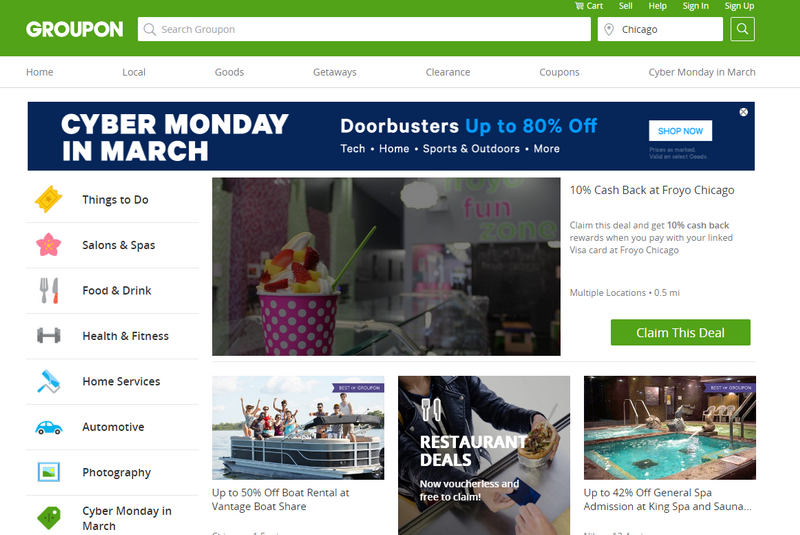Click the Sign In link
This screenshot has height=535, width=800.
pyautogui.click(x=695, y=6)
